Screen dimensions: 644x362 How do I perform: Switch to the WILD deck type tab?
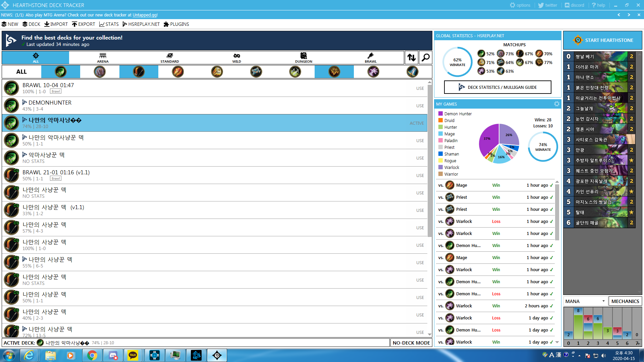coord(237,58)
